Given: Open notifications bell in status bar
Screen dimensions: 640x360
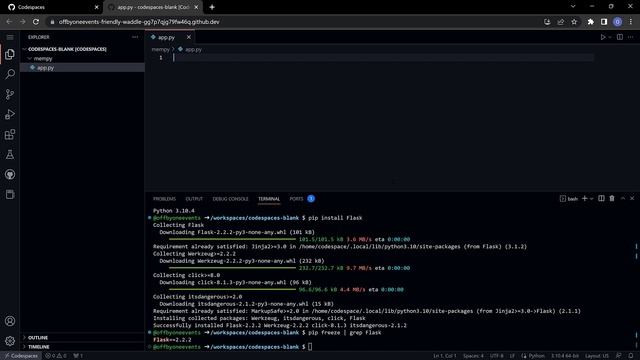Looking at the screenshot, I should point(631,356).
